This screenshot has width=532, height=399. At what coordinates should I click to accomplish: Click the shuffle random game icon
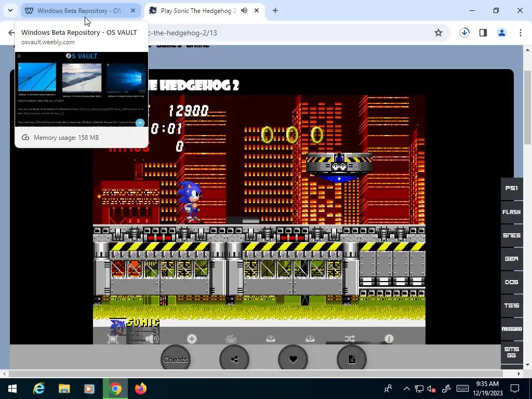[350, 339]
